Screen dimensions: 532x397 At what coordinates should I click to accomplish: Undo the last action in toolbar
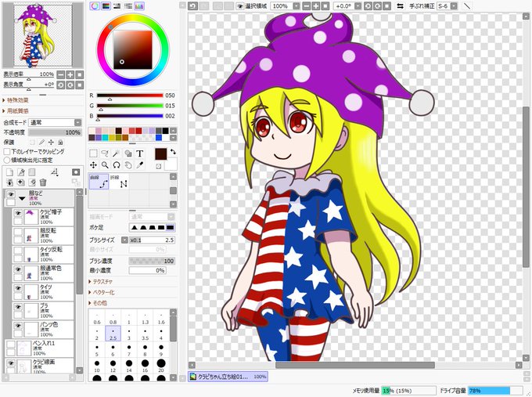point(192,6)
